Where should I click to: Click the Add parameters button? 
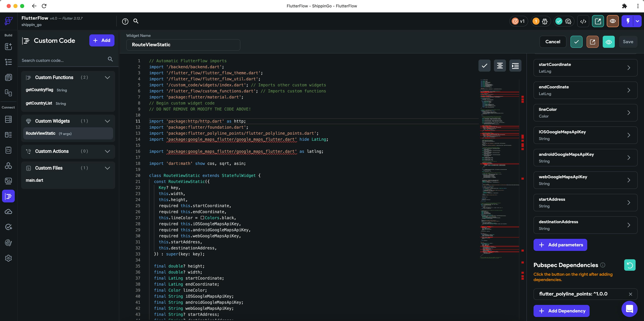(x=560, y=245)
